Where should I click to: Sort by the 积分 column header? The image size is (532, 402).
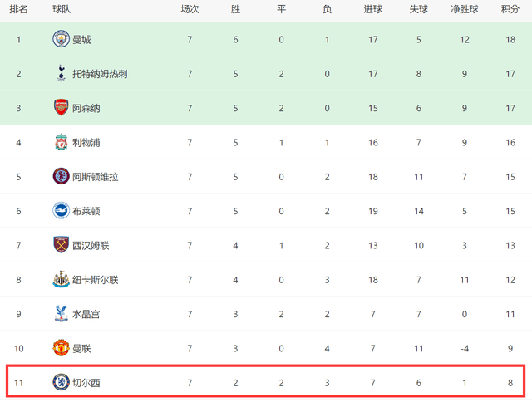click(510, 9)
